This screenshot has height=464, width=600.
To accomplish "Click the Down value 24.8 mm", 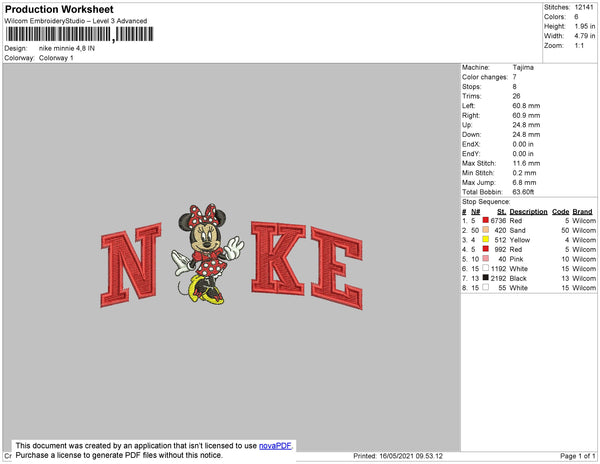I will (x=526, y=134).
